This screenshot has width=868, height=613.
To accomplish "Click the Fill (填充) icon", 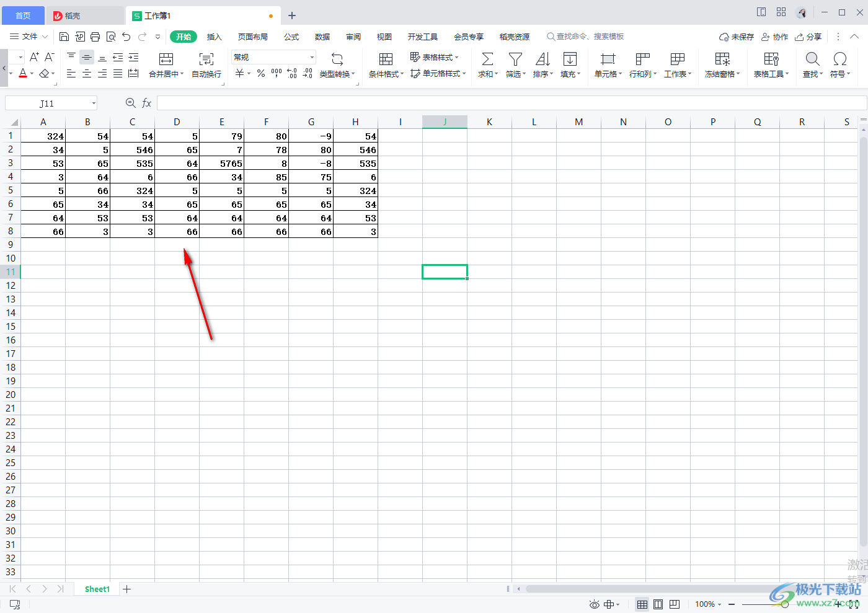I will (570, 59).
